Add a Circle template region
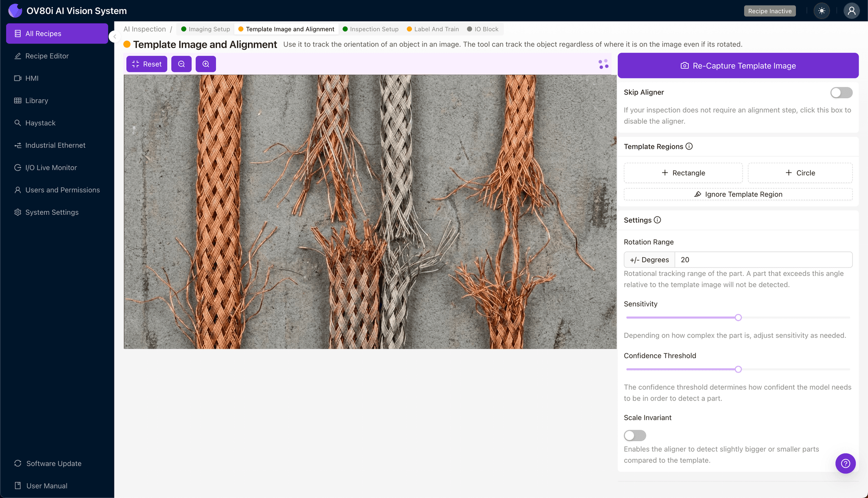The image size is (868, 498). point(800,173)
